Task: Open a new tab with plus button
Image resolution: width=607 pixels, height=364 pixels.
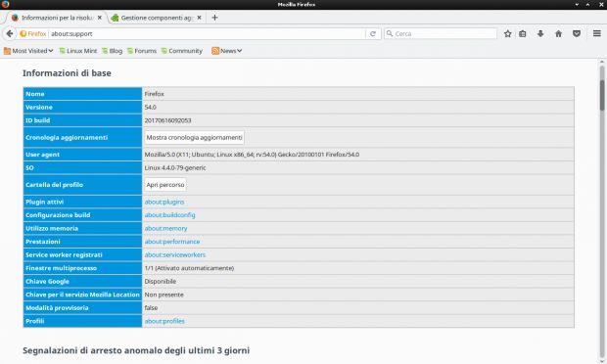Action: (214, 18)
